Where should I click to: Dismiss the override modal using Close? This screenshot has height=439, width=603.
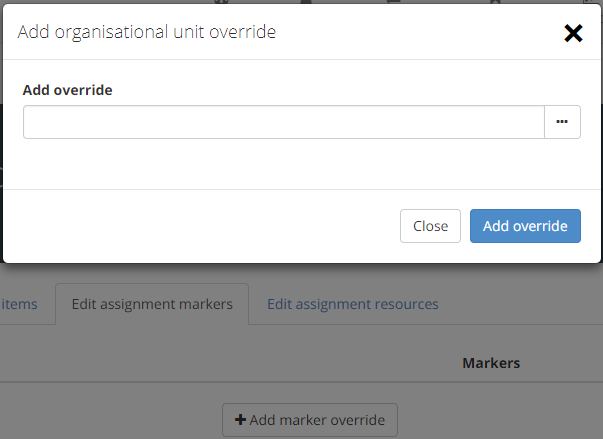click(x=430, y=226)
